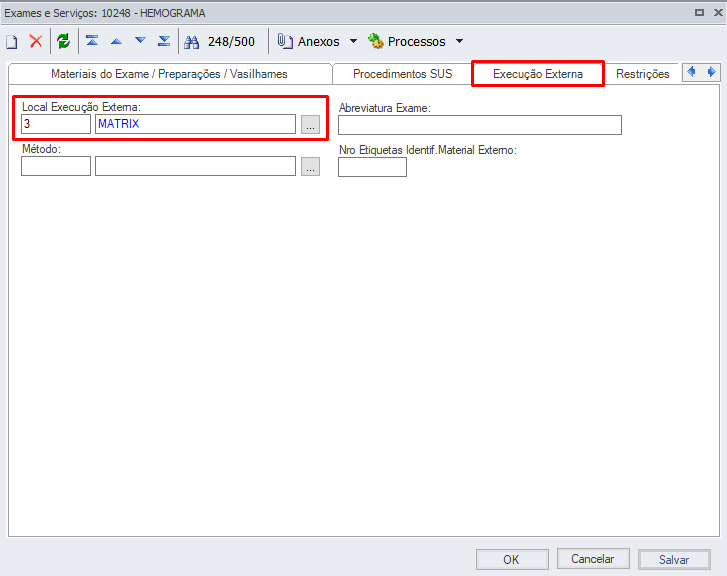Click the Método code field
This screenshot has height=576, width=727.
(x=56, y=166)
